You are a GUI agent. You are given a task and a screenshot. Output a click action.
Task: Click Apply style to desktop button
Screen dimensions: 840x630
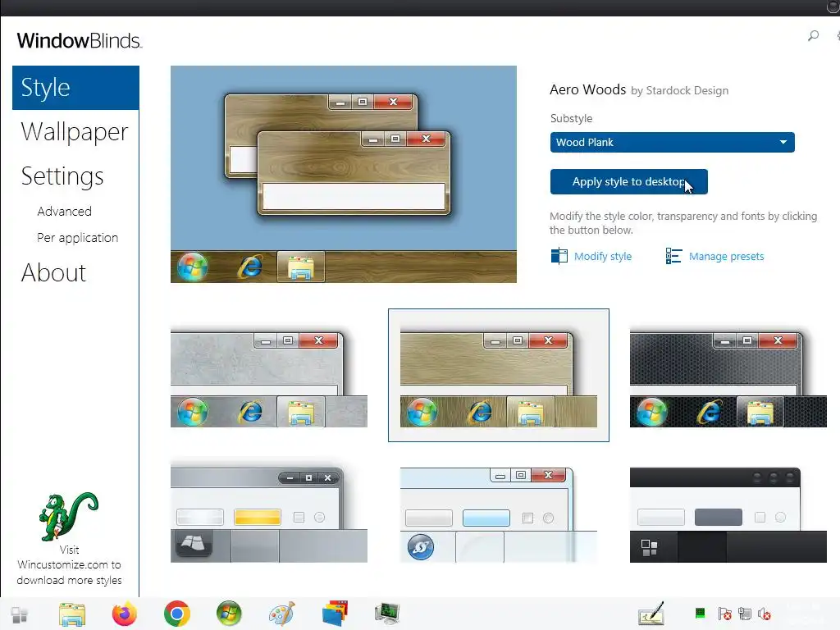pos(628,181)
